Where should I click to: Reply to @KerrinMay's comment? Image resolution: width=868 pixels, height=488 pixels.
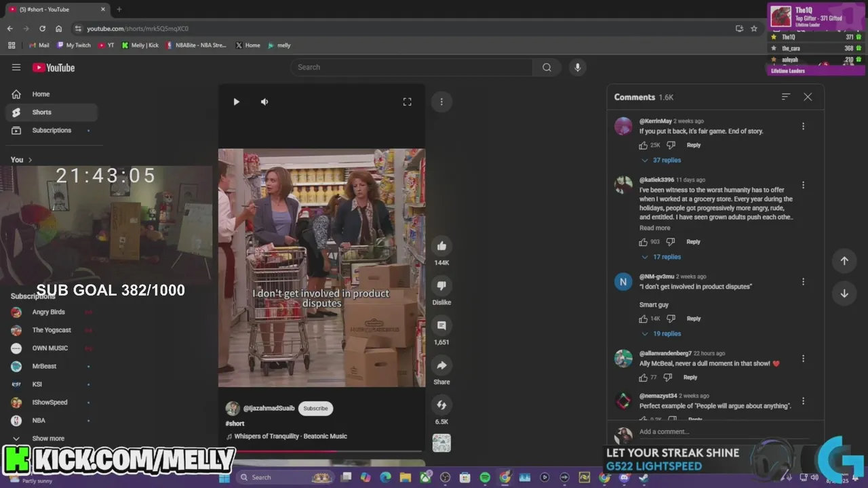pyautogui.click(x=694, y=145)
